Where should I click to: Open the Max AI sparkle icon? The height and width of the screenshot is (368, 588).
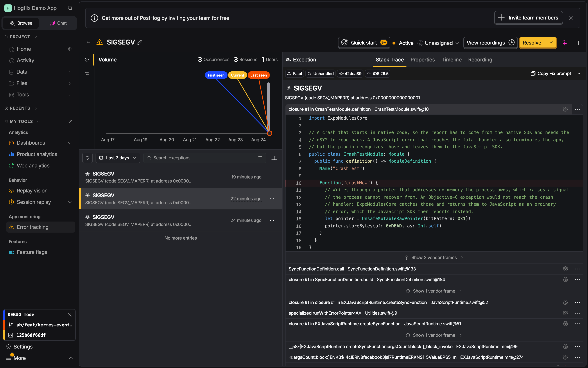click(x=564, y=43)
